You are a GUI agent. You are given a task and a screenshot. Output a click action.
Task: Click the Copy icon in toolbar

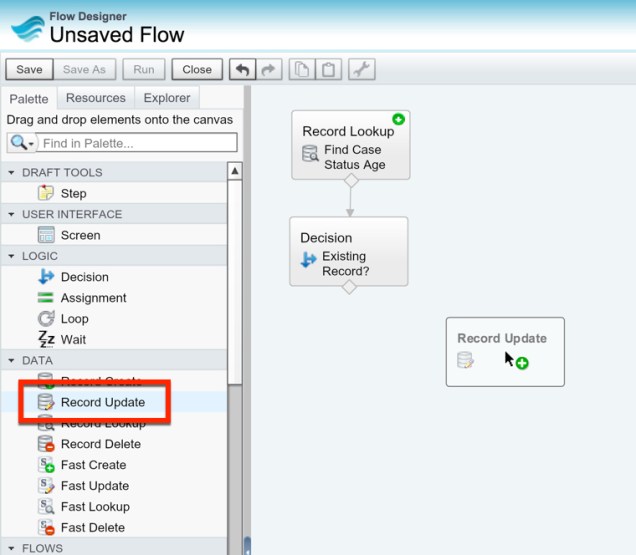point(301,70)
